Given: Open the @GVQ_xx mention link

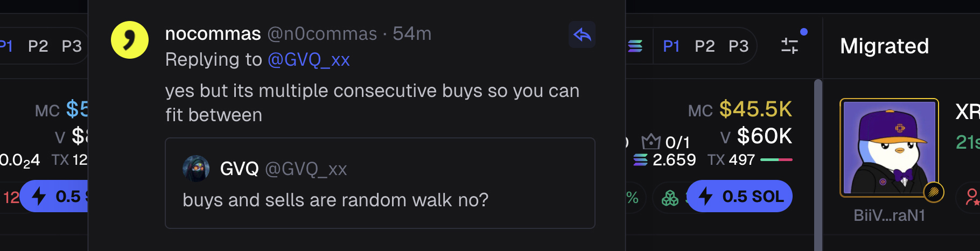Looking at the screenshot, I should coord(309,59).
